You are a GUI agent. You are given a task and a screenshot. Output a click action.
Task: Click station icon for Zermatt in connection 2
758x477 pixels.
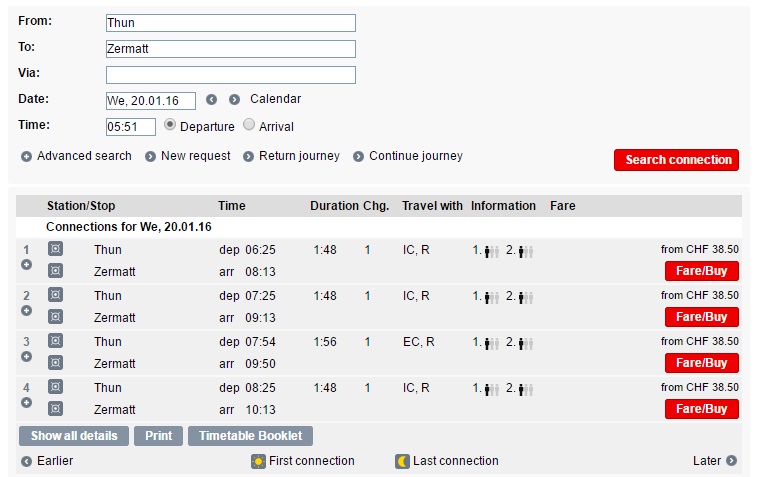(x=56, y=317)
